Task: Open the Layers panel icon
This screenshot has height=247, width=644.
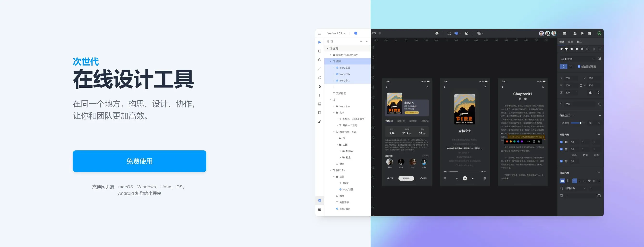Action: pos(320,200)
